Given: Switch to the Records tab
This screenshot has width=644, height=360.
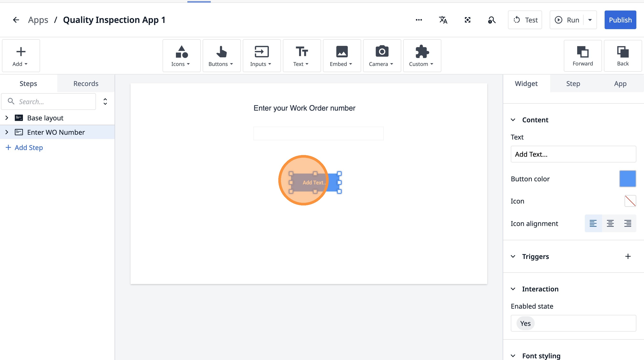Looking at the screenshot, I should (86, 83).
